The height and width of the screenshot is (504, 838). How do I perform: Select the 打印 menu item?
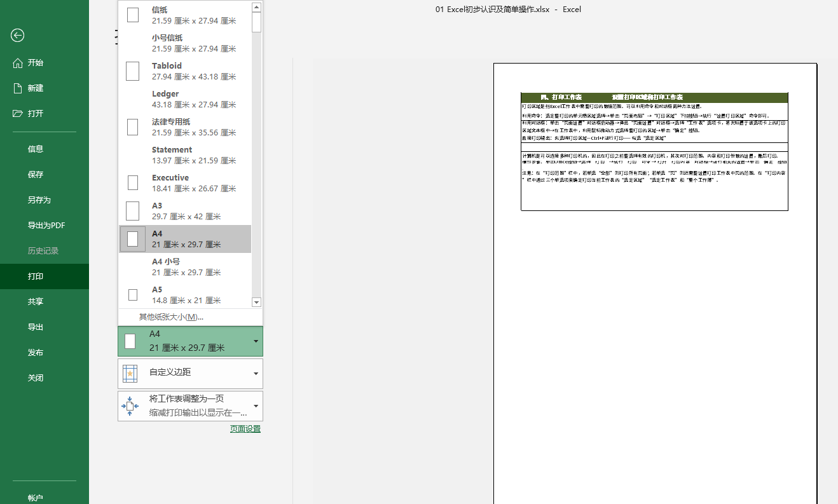coord(45,276)
